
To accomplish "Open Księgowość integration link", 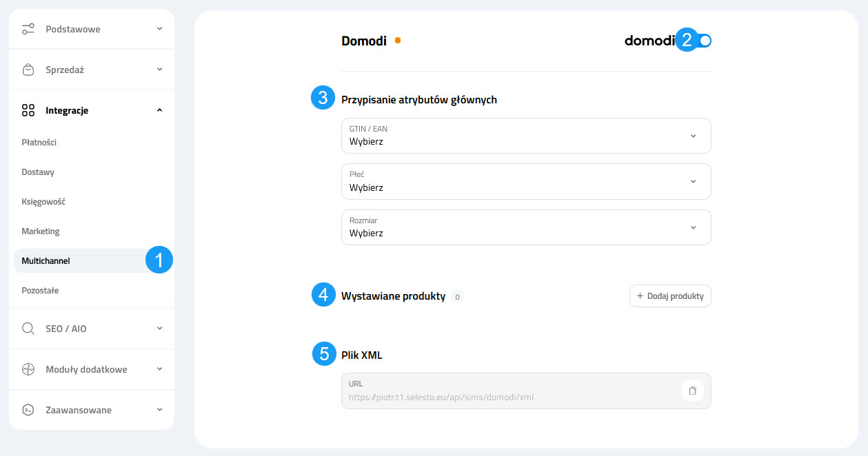I will (x=43, y=202).
